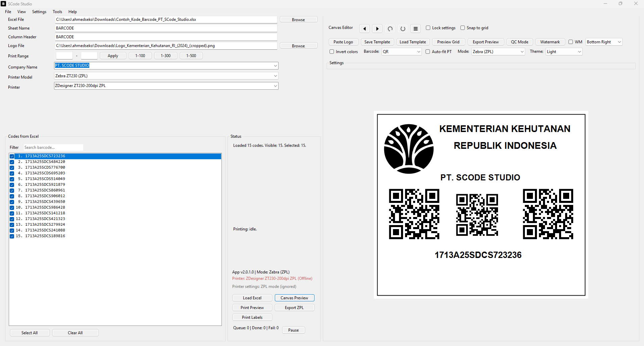Click the Column Header input field

pyautogui.click(x=166, y=37)
